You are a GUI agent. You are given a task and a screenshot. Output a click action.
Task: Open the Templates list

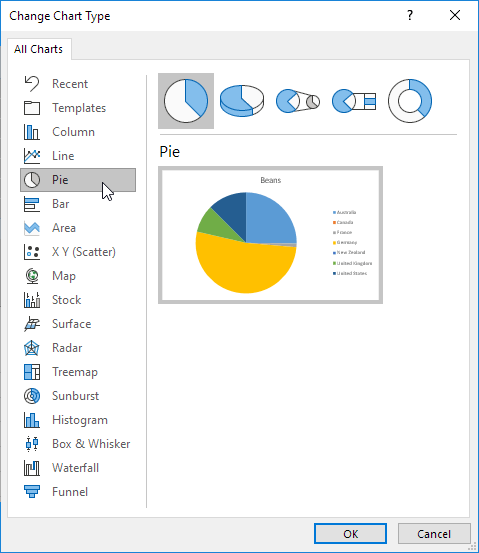point(78,108)
